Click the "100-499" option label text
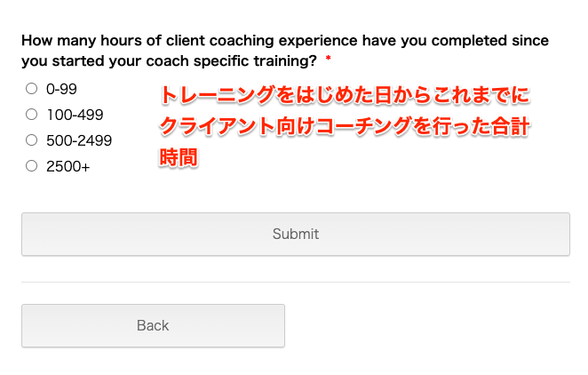 (75, 115)
